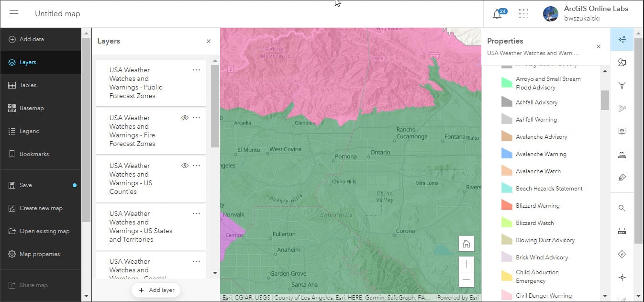Open the notifications bell
The image size is (644, 302).
[x=498, y=14]
